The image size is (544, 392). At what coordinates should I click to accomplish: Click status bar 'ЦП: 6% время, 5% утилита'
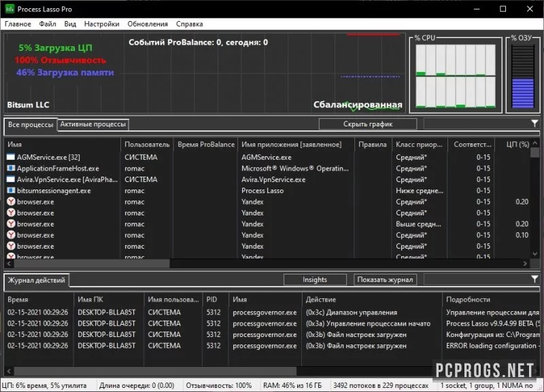(x=44, y=385)
